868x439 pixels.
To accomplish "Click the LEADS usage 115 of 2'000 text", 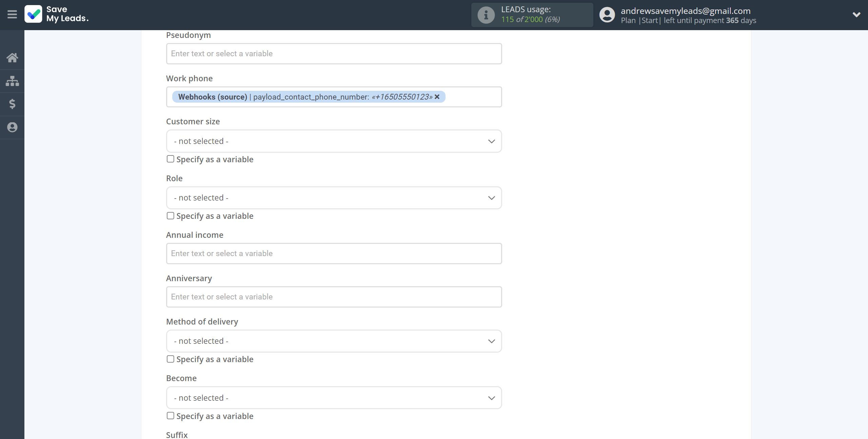I will [530, 19].
